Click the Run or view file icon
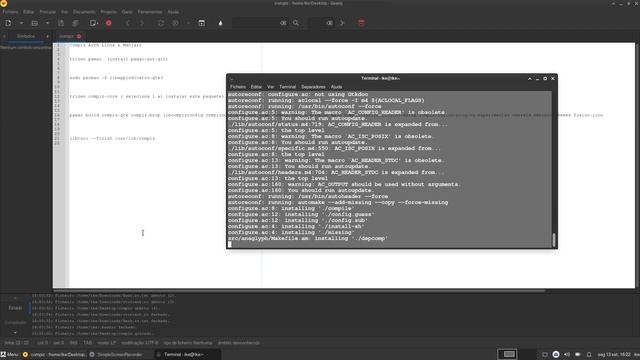Viewport: 640px width, 360px height. click(202, 23)
